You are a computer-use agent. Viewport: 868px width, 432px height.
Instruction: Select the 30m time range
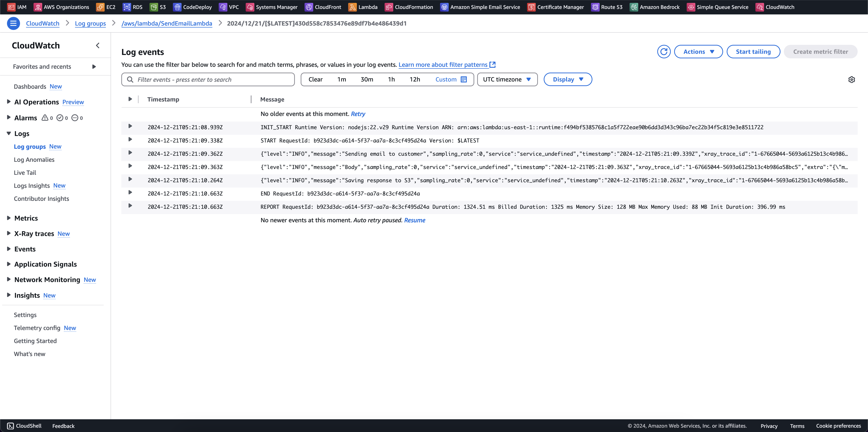coord(367,80)
